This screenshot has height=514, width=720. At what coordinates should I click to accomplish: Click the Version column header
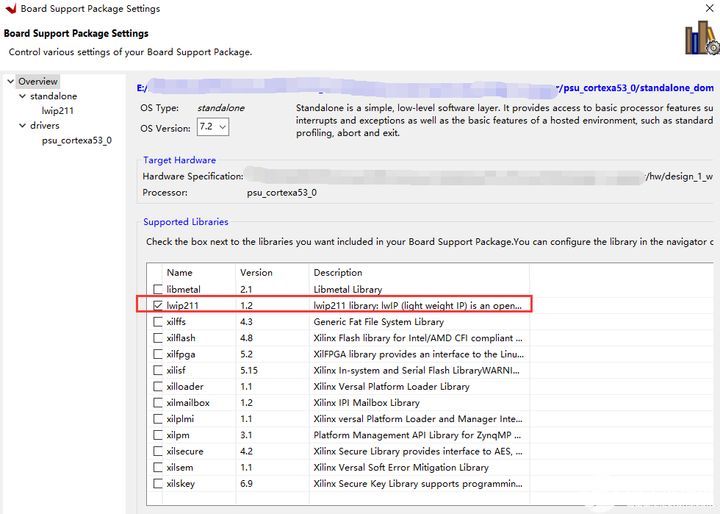point(256,272)
